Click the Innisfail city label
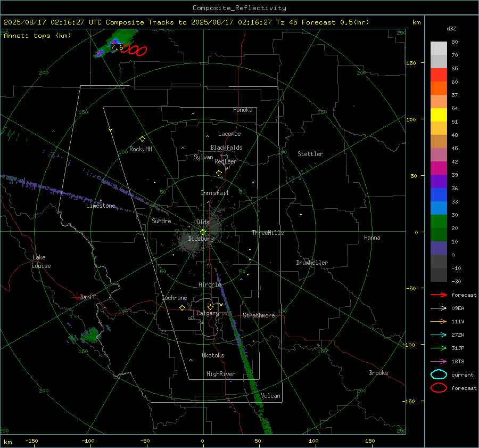Screen dimensions: 479x448 coord(214,193)
